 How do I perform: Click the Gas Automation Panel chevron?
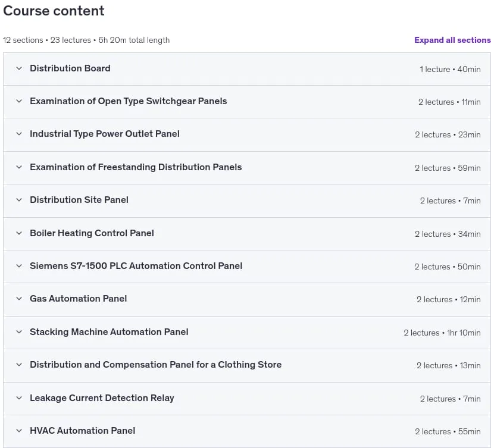19,299
